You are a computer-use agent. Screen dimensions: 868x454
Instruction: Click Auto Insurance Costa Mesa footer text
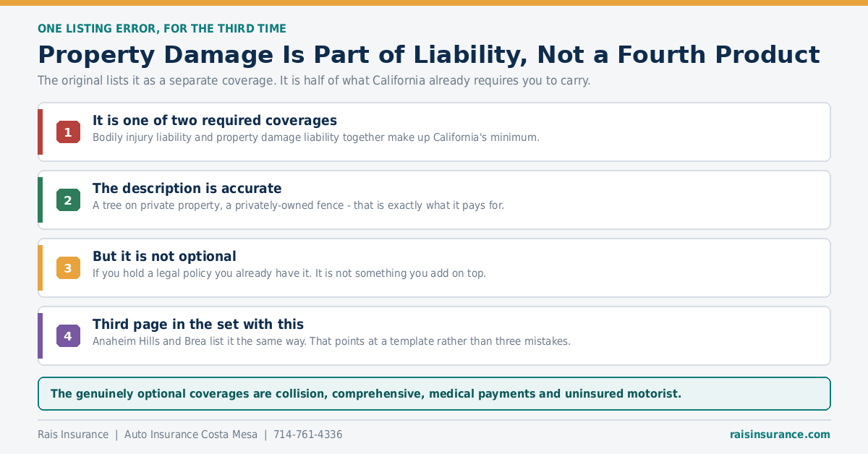point(191,434)
